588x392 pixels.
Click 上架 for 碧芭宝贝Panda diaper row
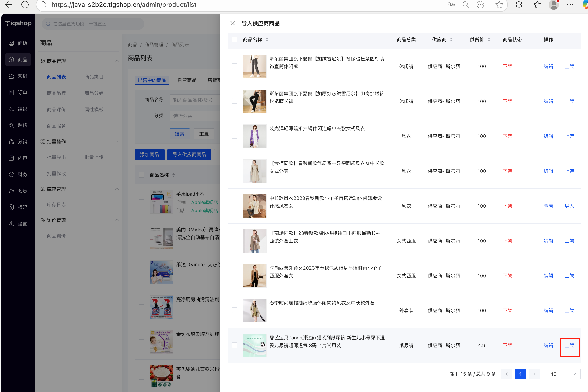click(x=569, y=346)
